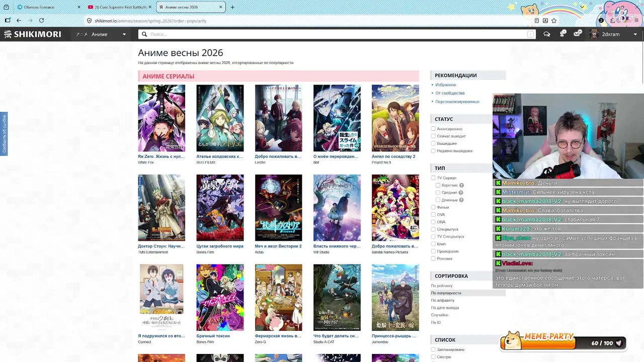
Task: Expand the user menu arrow beside 2dxram
Action: click(x=635, y=34)
